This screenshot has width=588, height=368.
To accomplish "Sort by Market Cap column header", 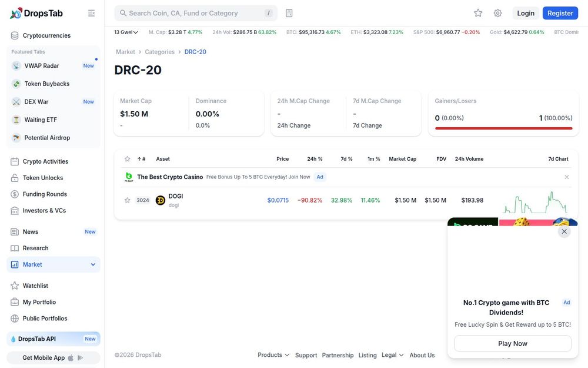I will coord(402,159).
